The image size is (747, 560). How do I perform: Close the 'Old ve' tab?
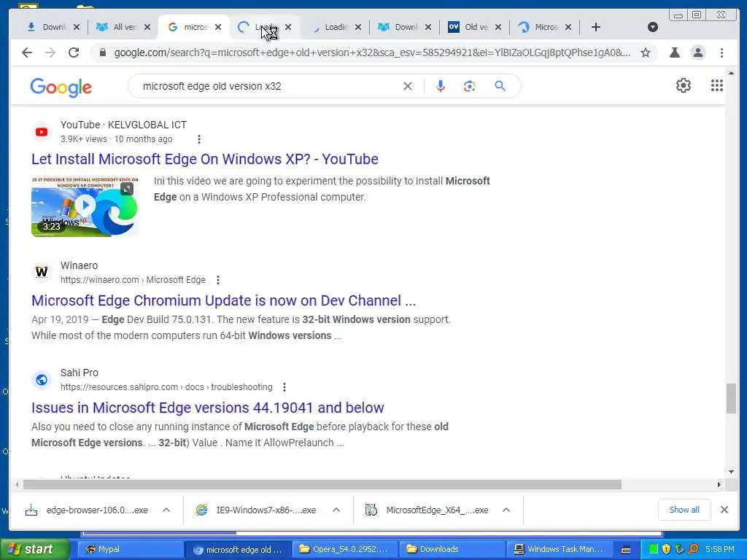tap(498, 27)
